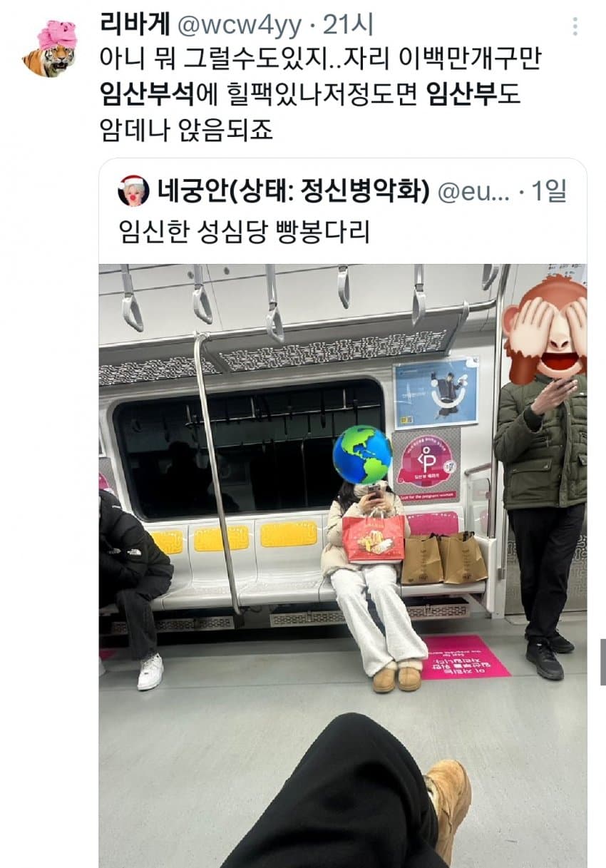Click the 1일 timestamp on quoted tweet
The image size is (606, 868).
[549, 192]
